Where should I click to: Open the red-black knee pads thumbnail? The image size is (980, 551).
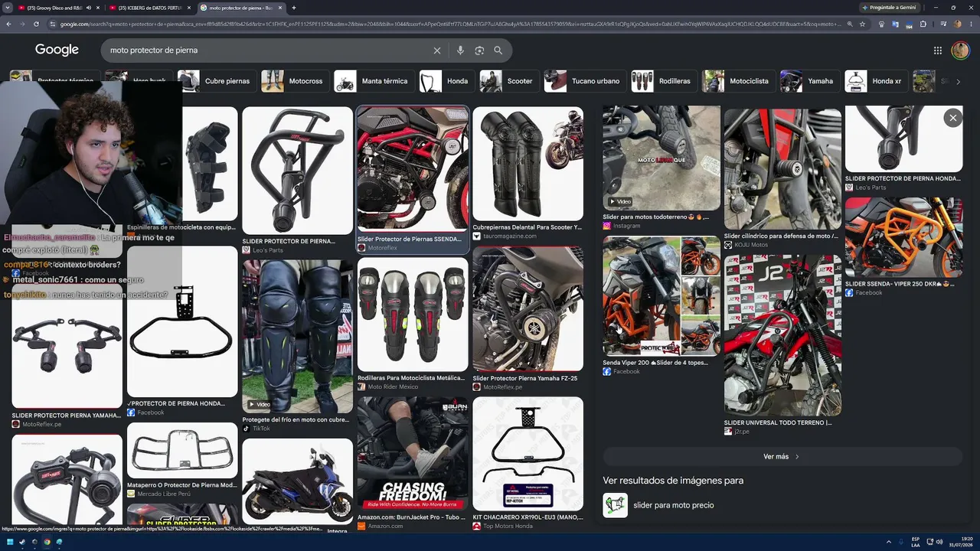(x=413, y=315)
